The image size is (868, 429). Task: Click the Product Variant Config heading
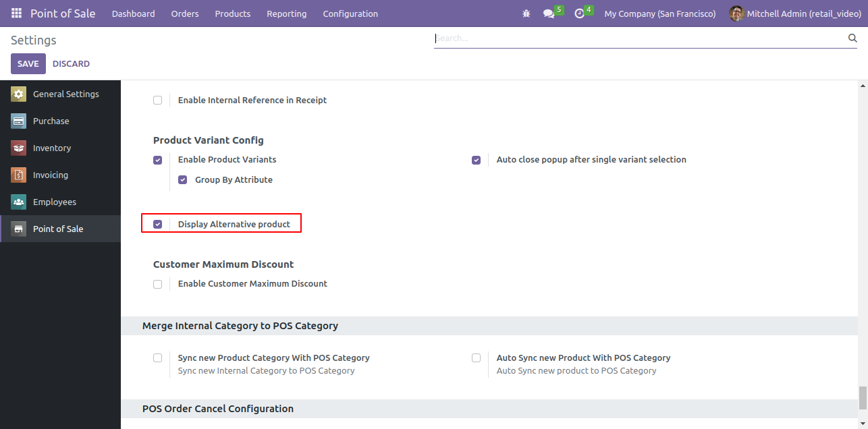tap(208, 140)
